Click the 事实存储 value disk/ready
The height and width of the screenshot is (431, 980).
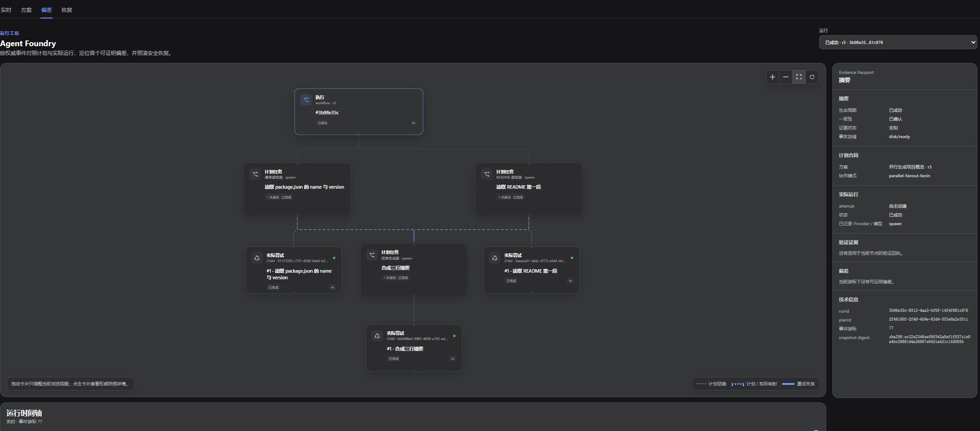[x=899, y=137]
